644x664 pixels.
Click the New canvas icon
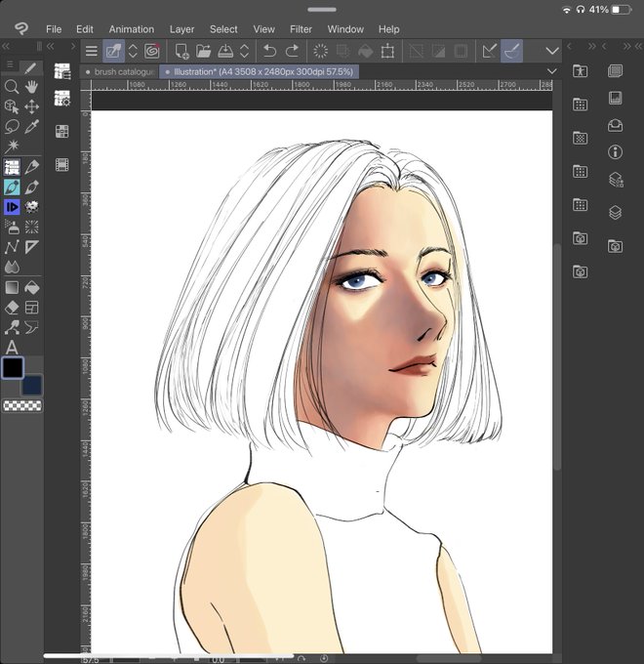tap(181, 51)
